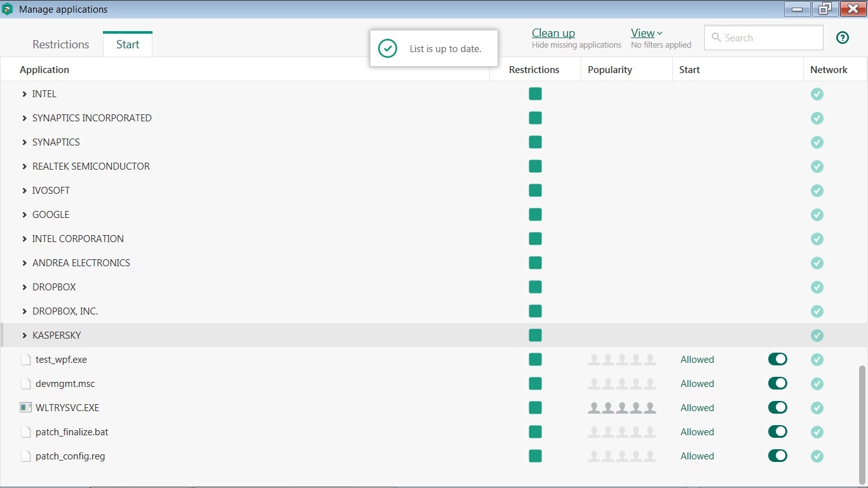This screenshot has height=488, width=868.
Task: Sort by the Restrictions column header
Action: [x=534, y=70]
